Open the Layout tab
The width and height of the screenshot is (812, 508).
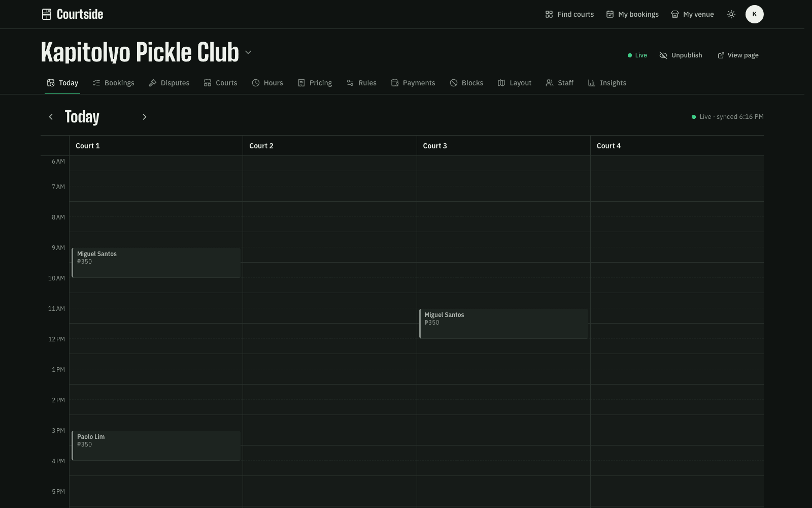515,83
